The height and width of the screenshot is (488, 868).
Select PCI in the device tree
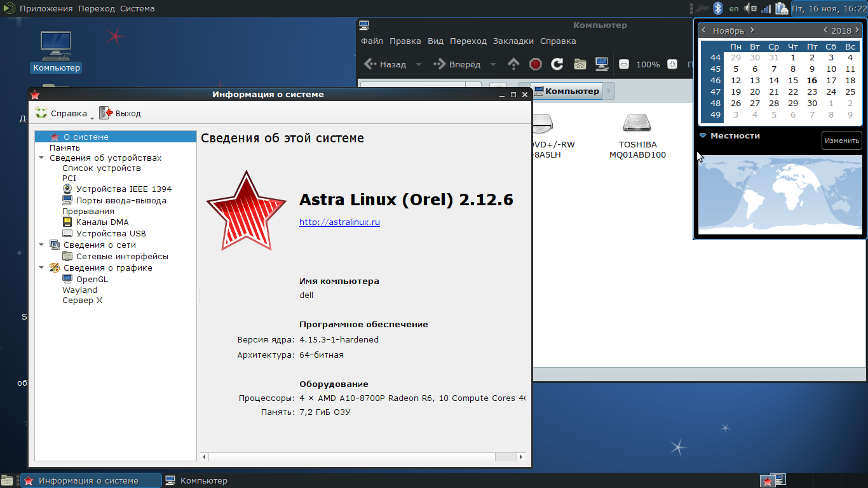tap(69, 179)
